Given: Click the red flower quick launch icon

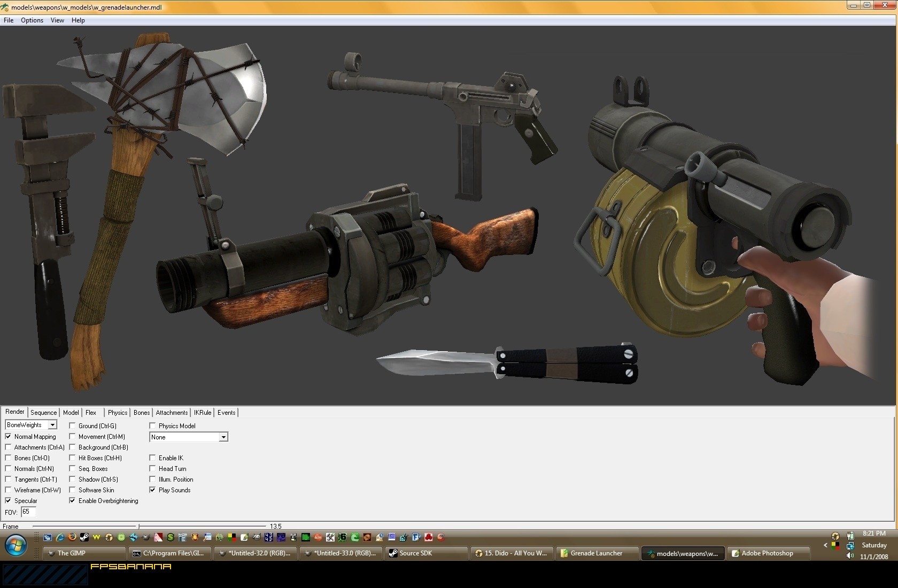Looking at the screenshot, I should click(x=428, y=537).
